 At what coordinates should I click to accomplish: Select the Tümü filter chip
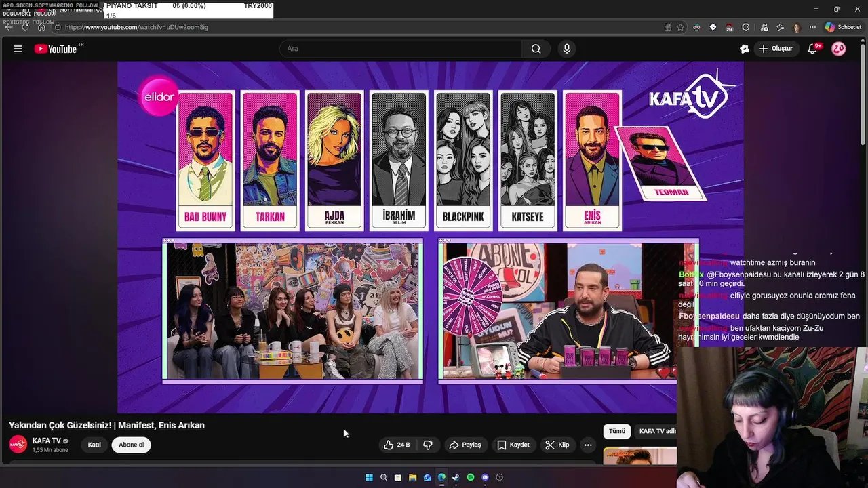pyautogui.click(x=616, y=431)
